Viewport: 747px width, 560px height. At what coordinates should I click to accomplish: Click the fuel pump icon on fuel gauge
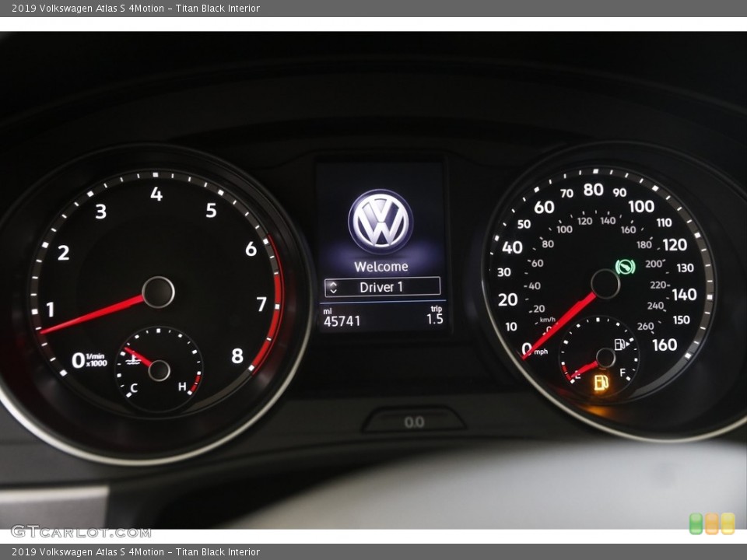(621, 344)
